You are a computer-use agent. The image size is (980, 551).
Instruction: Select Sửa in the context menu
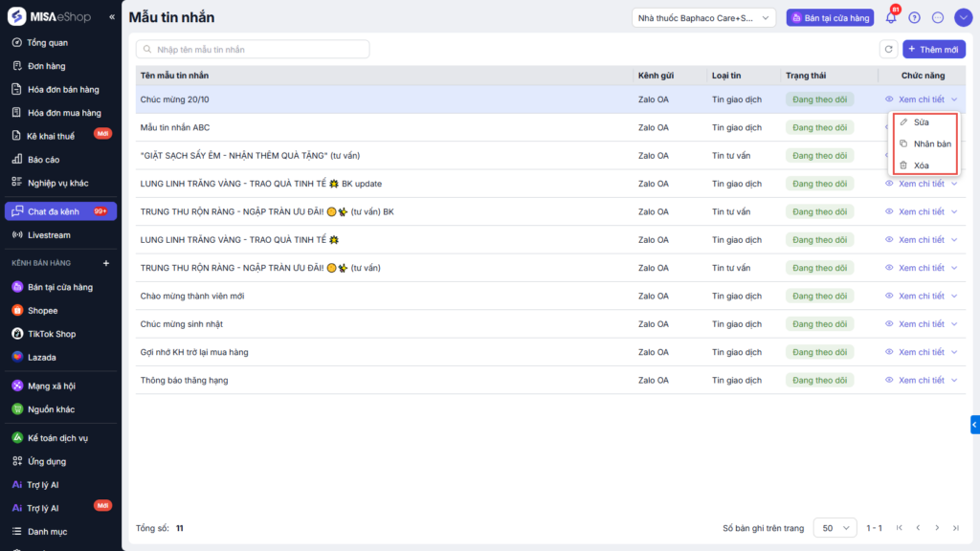[x=921, y=122]
